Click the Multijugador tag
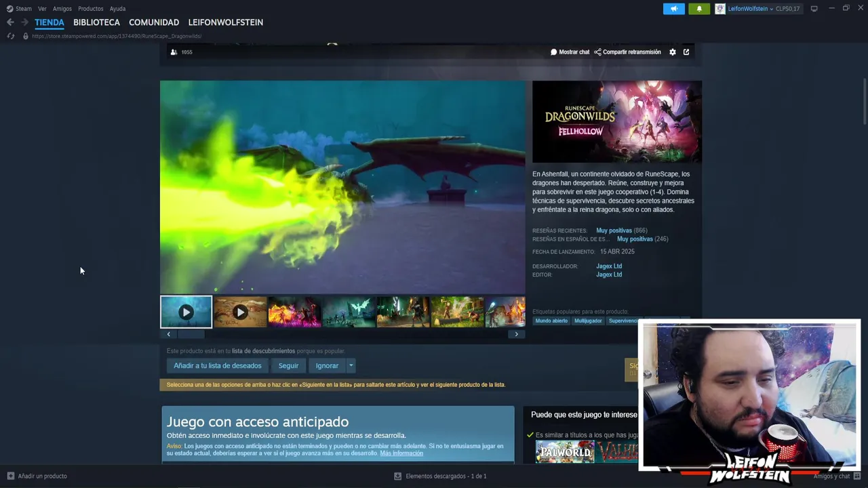The width and height of the screenshot is (868, 488). (x=588, y=321)
